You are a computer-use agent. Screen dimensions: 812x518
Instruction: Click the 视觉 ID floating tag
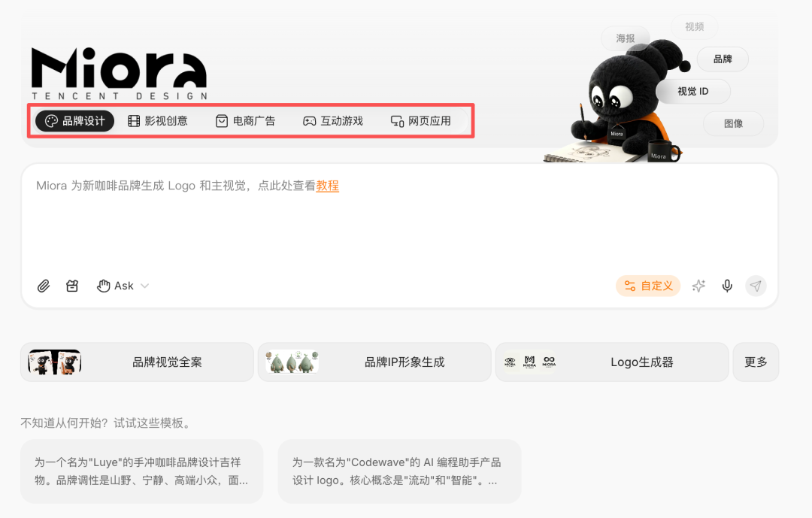[x=693, y=91]
